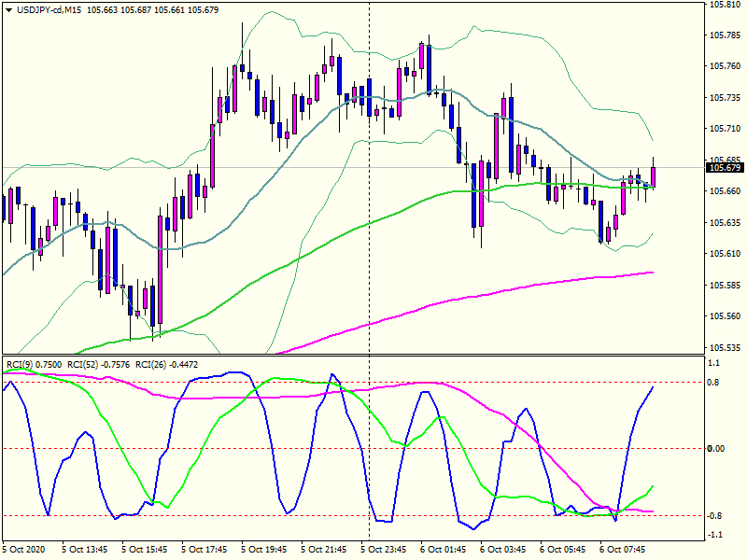Select the 105.560 price scale label
The image size is (747, 560).
[726, 315]
